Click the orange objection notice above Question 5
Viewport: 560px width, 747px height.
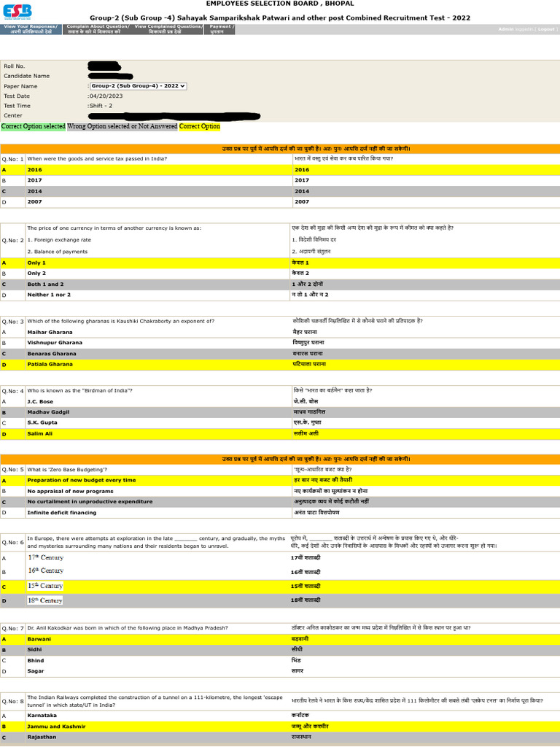point(280,460)
